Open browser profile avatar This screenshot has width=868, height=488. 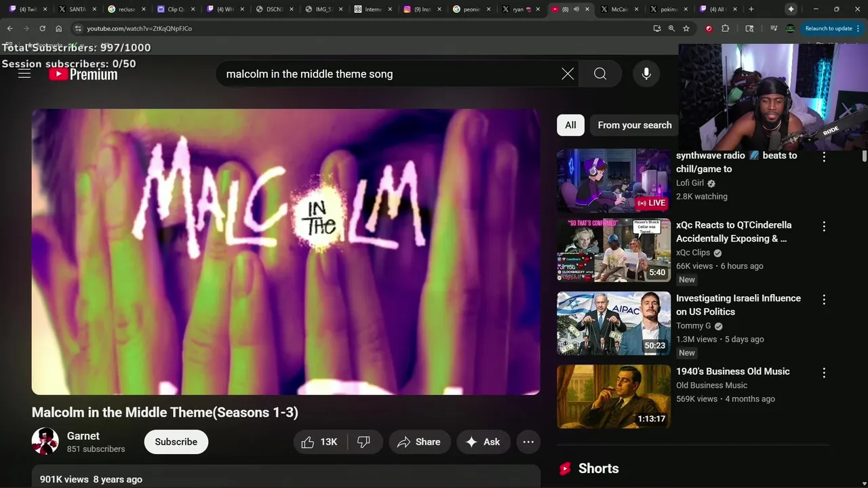pos(790,28)
